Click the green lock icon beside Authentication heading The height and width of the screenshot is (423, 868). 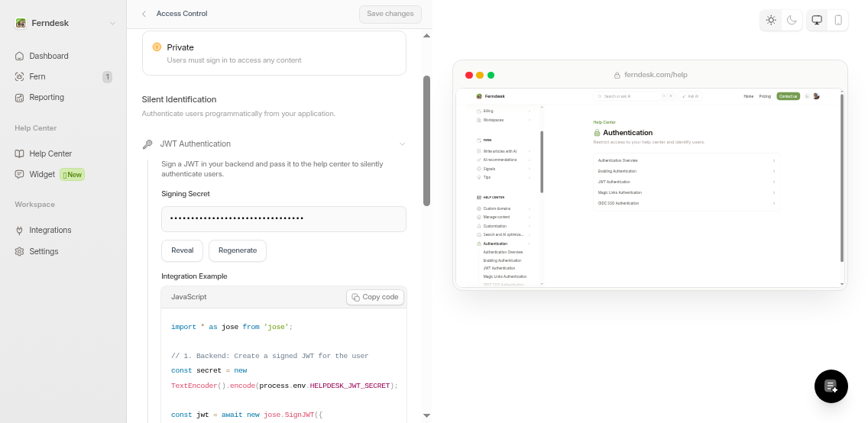pyautogui.click(x=597, y=133)
